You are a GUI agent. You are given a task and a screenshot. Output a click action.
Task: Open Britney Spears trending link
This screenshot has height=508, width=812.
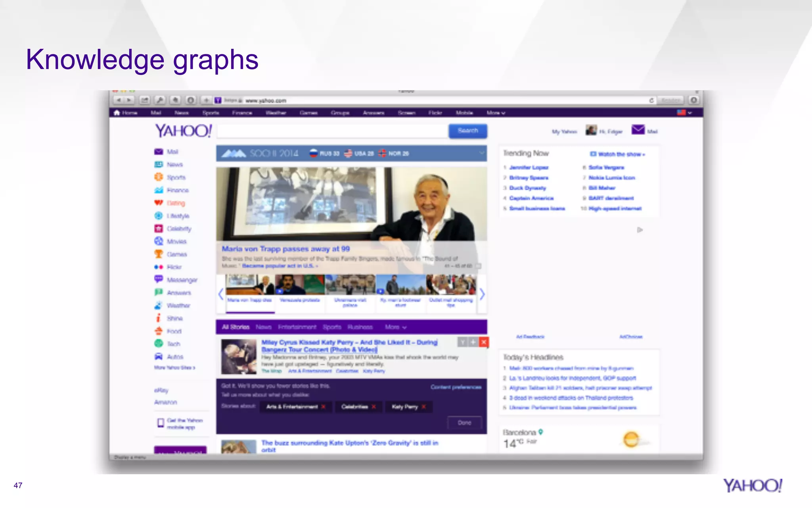pos(529,178)
